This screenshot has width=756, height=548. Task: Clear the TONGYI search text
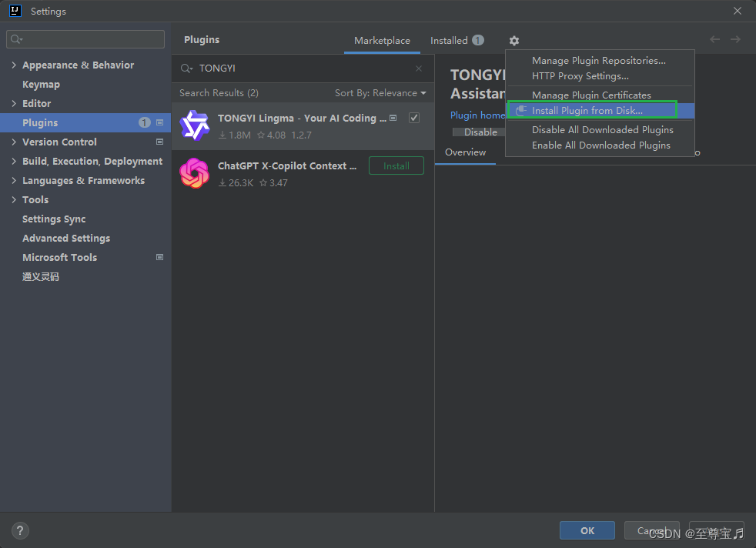(x=419, y=68)
